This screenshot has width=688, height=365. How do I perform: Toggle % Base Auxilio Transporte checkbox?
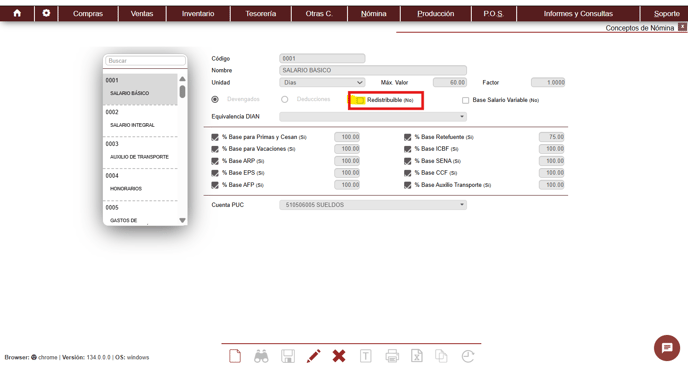click(408, 185)
